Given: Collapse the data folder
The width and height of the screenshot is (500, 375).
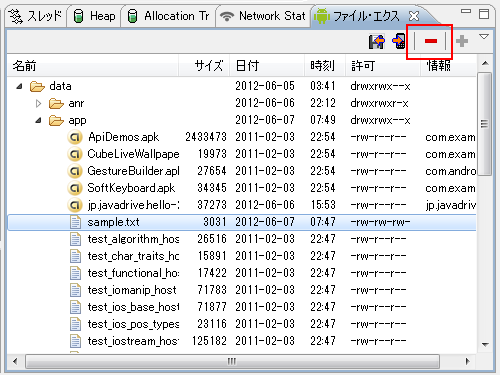Looking at the screenshot, I should click(x=19, y=86).
